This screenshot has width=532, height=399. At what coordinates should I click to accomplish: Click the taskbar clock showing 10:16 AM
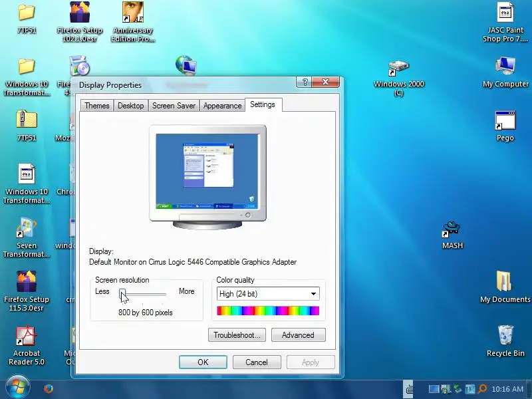tap(507, 389)
